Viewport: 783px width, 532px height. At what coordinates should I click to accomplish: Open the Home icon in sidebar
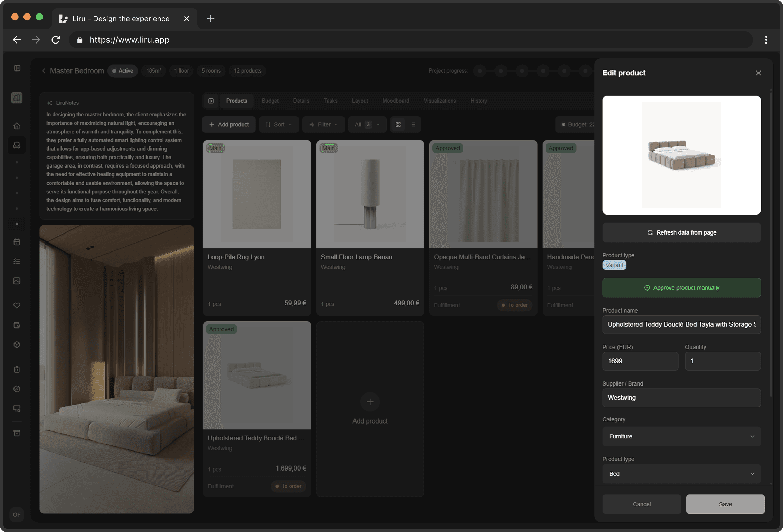pyautogui.click(x=17, y=126)
